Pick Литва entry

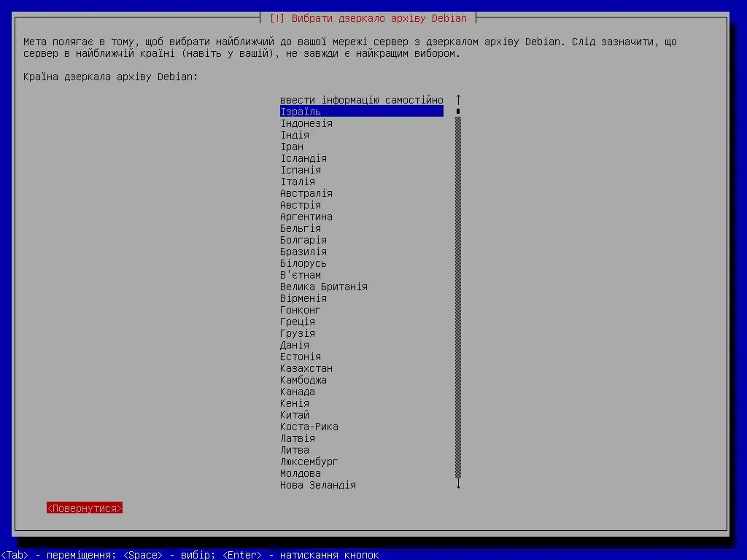pos(362,450)
